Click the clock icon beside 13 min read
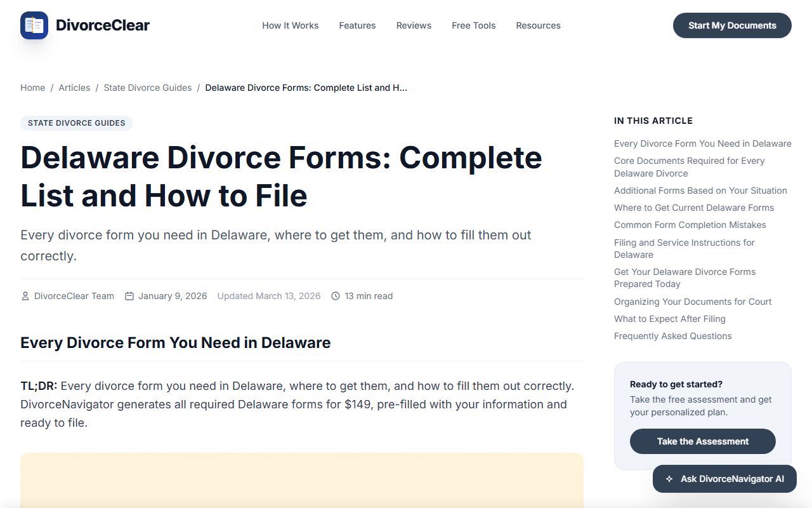 [336, 296]
